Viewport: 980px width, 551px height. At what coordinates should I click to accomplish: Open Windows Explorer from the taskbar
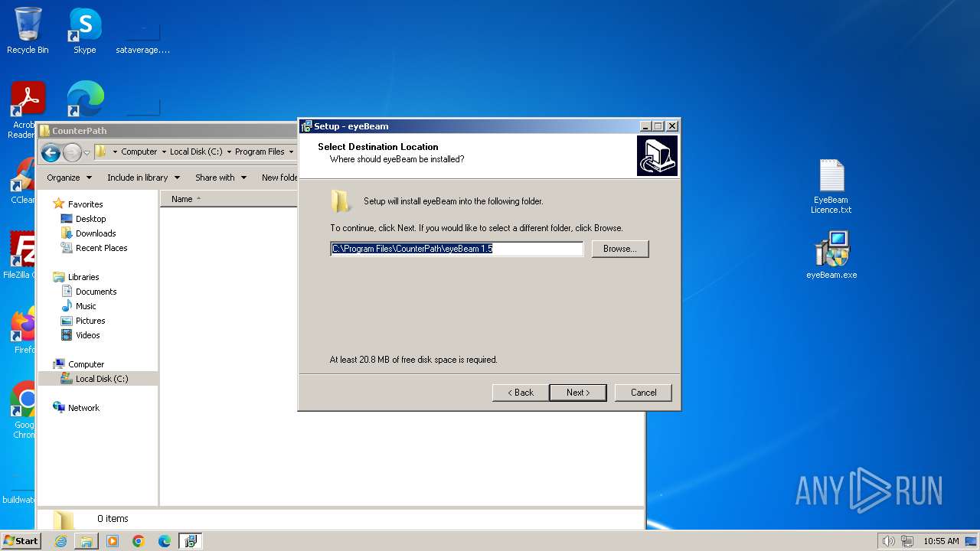pyautogui.click(x=87, y=541)
